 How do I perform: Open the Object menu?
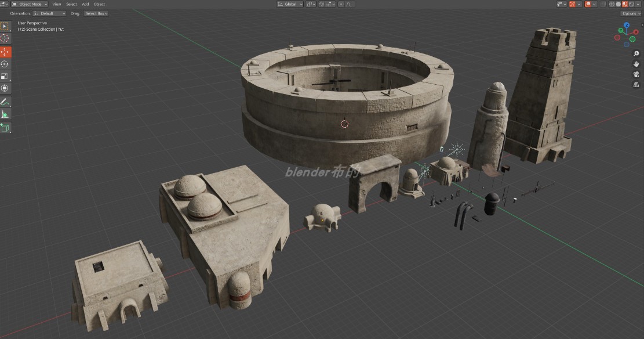99,4
